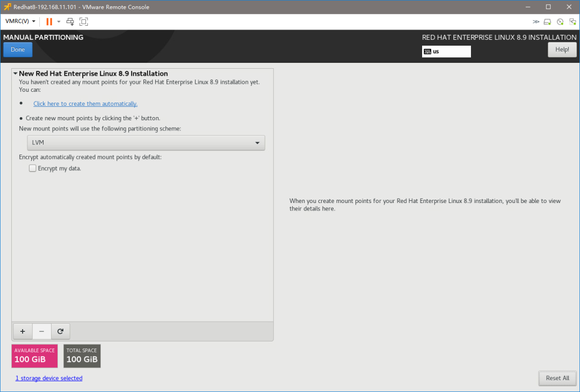Reload storage configuration from disk
The width and height of the screenshot is (580, 392).
click(60, 331)
